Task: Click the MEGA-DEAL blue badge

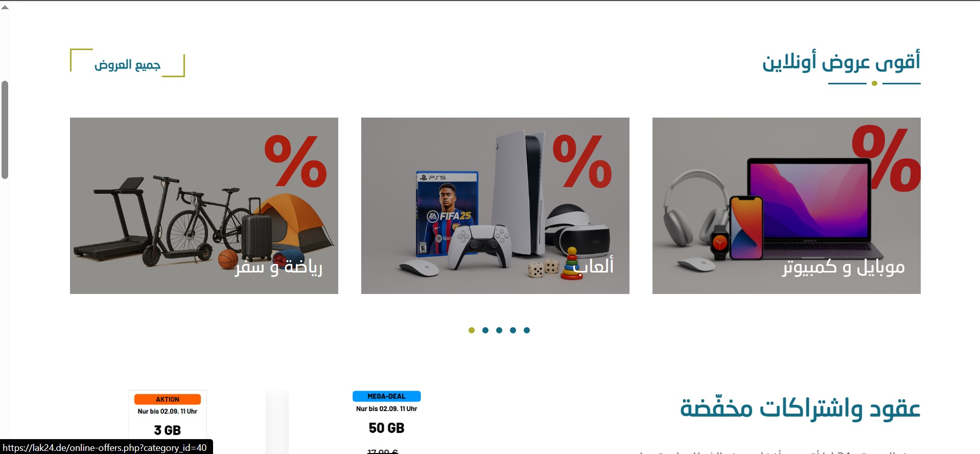Action: [x=387, y=396]
